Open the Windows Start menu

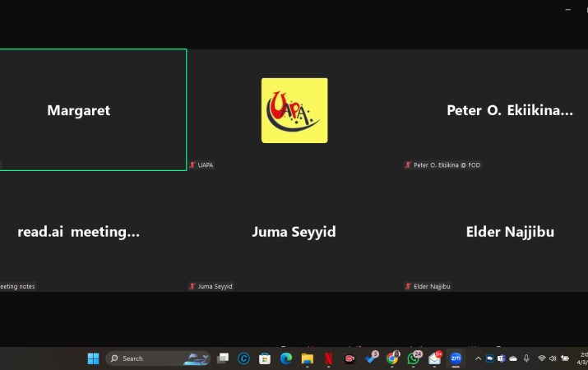point(93,358)
